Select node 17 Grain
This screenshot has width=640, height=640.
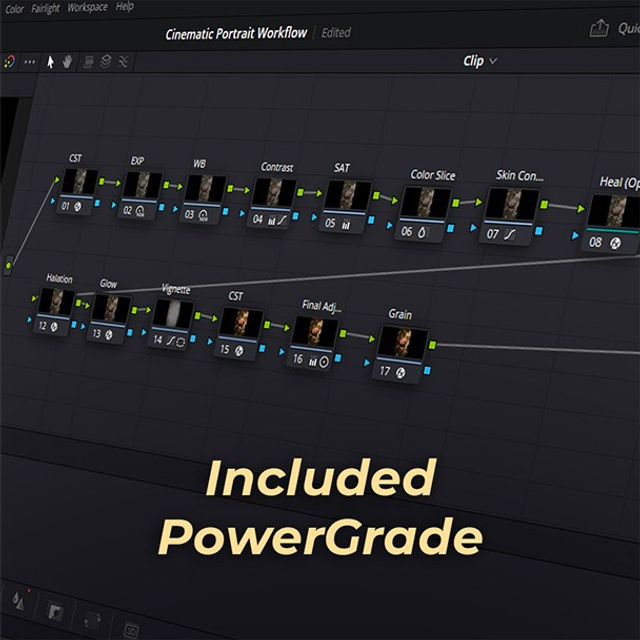[x=402, y=354]
